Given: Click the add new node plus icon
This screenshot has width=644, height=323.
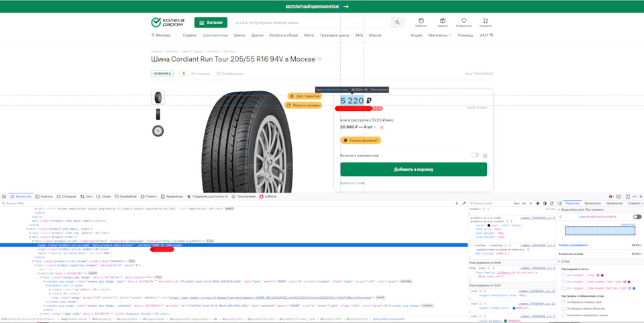Looking at the screenshot, I should [x=456, y=203].
